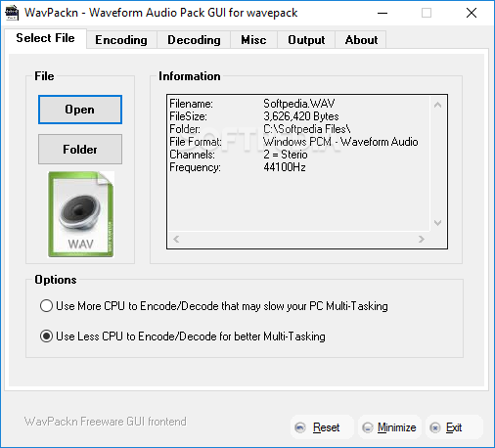This screenshot has width=495, height=448.
Task: Click the Channels: label
Action: (192, 155)
